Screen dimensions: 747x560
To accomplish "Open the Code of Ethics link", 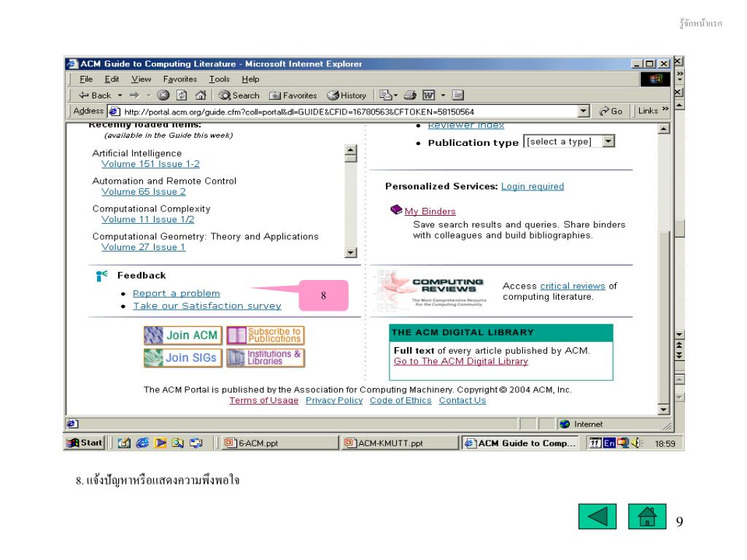I will point(400,400).
